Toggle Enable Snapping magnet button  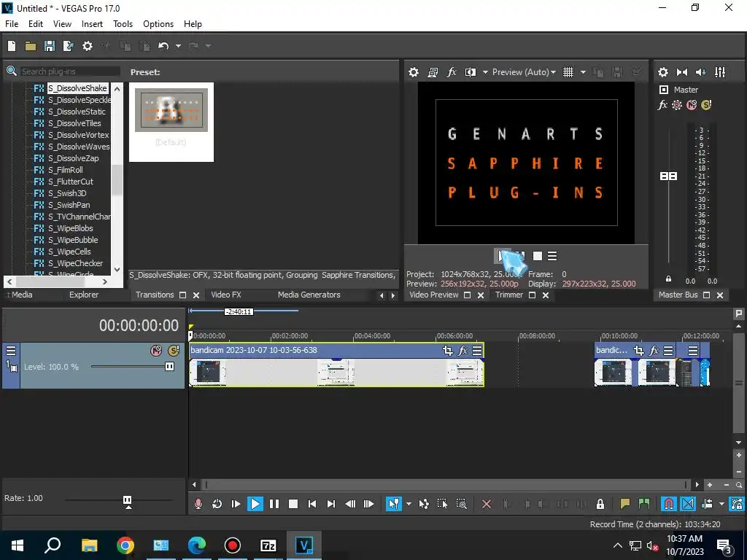tap(669, 504)
